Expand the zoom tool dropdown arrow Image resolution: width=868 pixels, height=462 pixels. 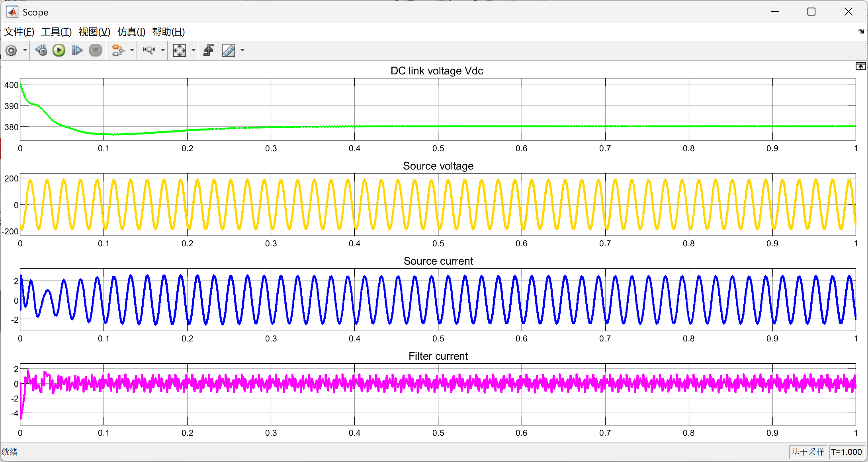(x=163, y=51)
